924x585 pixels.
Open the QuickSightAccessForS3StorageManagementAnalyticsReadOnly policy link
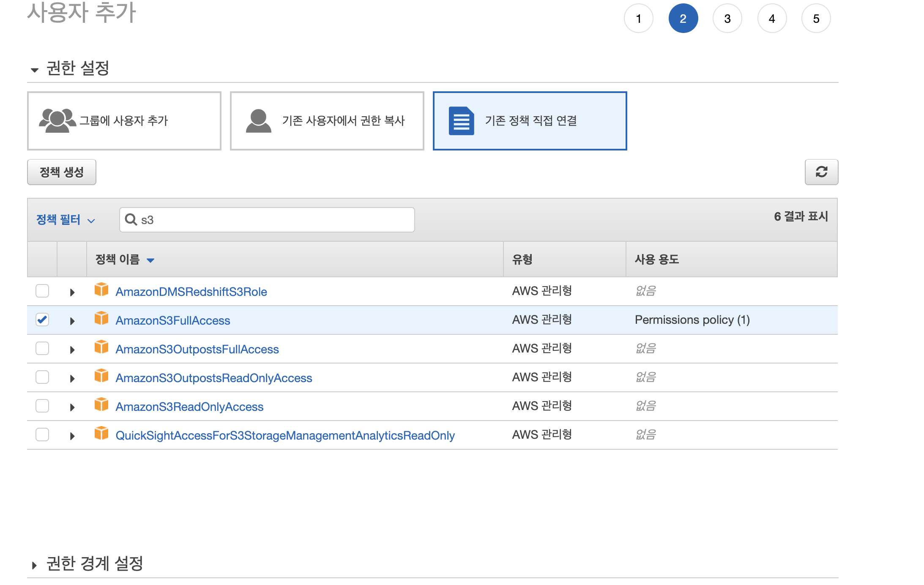coord(285,435)
